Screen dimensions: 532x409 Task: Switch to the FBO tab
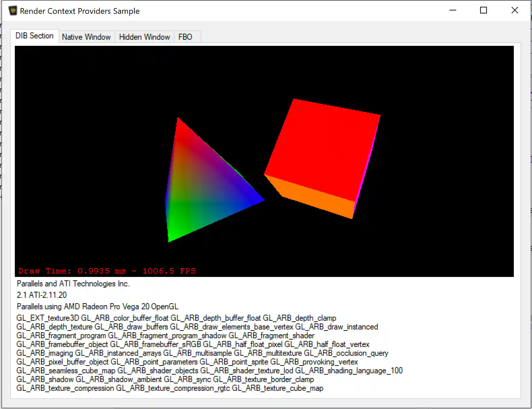(x=185, y=37)
